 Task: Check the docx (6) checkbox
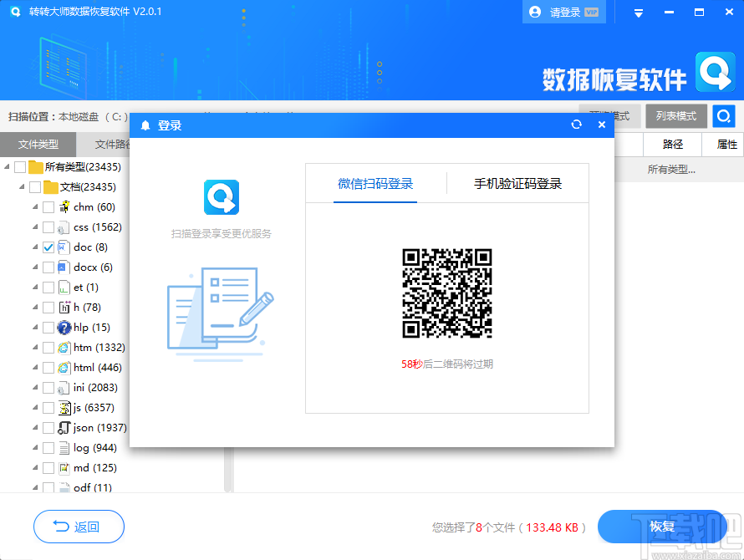(48, 267)
